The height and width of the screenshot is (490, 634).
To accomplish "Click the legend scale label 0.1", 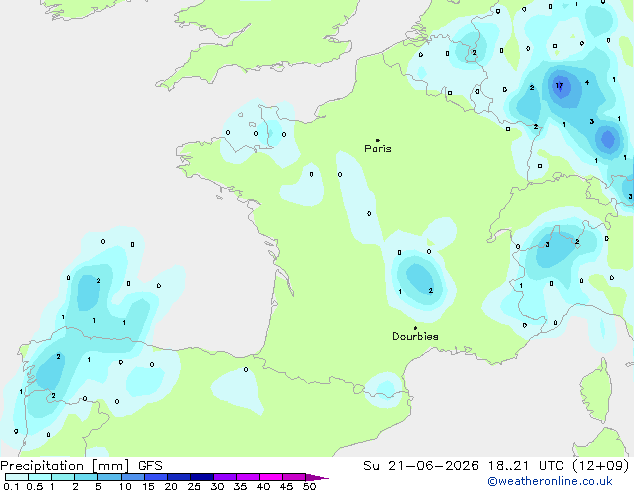I will click(11, 486).
